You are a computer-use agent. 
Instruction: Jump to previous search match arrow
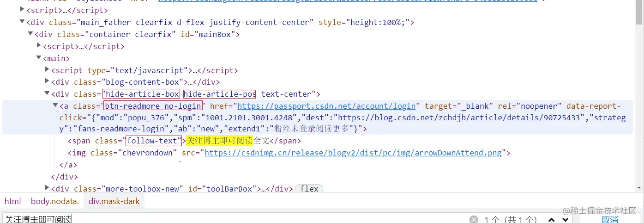(551, 219)
